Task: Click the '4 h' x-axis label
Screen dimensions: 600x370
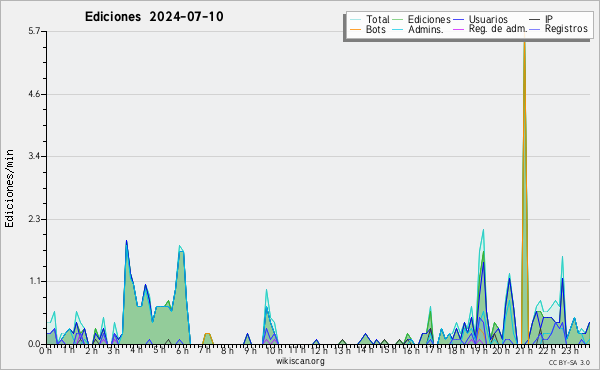Action: click(x=136, y=350)
